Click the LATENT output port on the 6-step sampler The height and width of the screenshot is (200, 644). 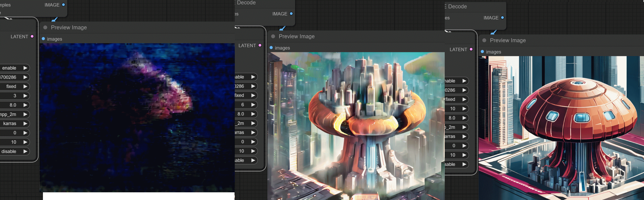260,45
